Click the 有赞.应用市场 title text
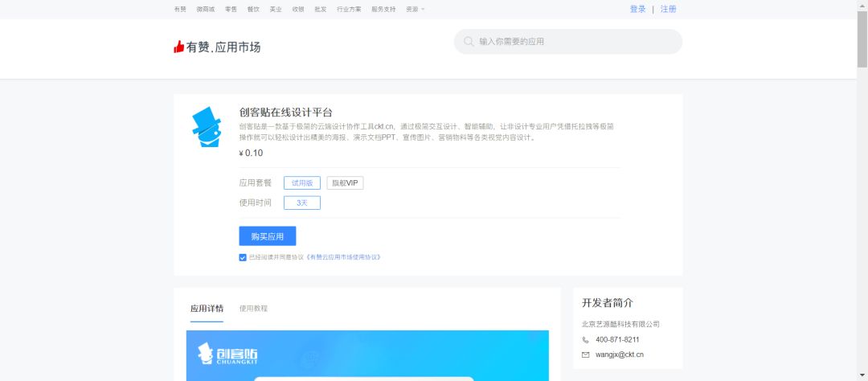The width and height of the screenshot is (868, 381). [x=223, y=47]
